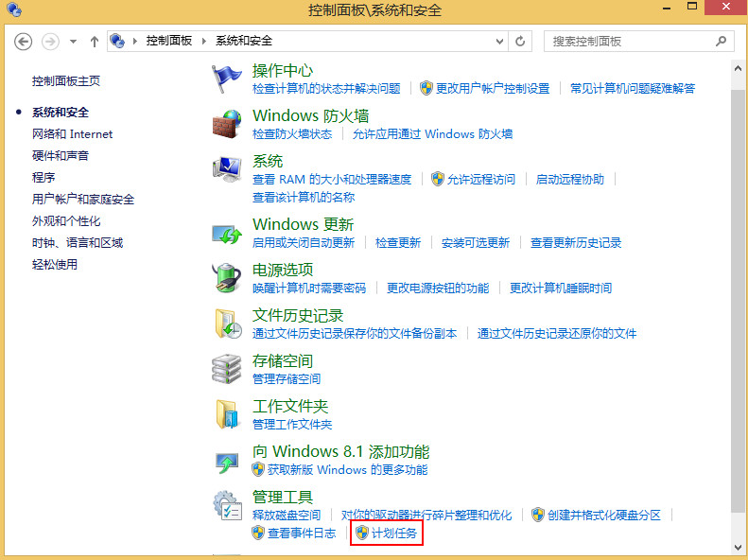
Task: Click 对你的驱动器进行碎片整理和优化
Action: [x=426, y=516]
